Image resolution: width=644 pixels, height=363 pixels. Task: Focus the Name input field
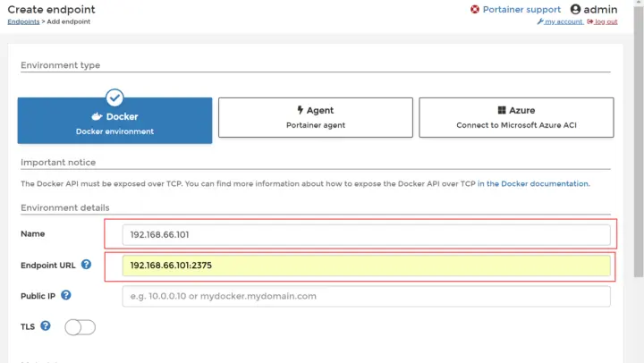(x=366, y=234)
